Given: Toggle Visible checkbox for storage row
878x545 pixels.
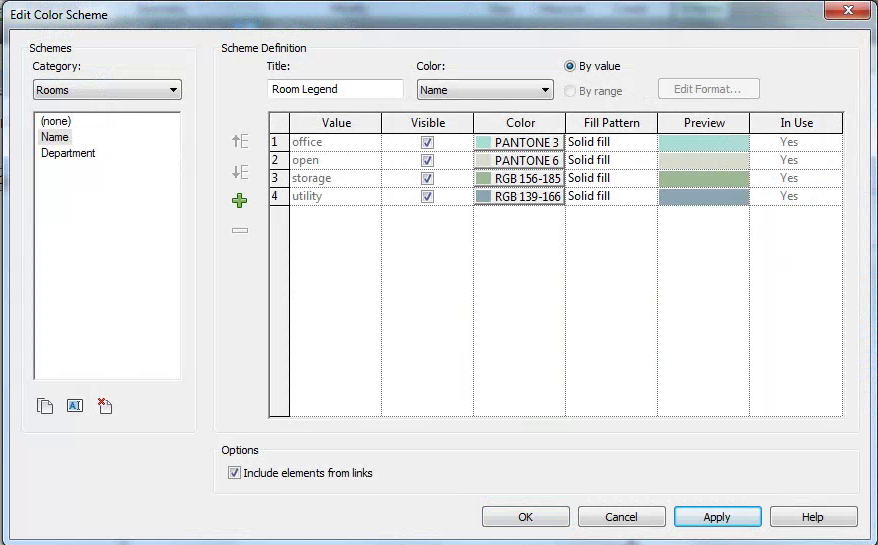Looking at the screenshot, I should pos(427,178).
